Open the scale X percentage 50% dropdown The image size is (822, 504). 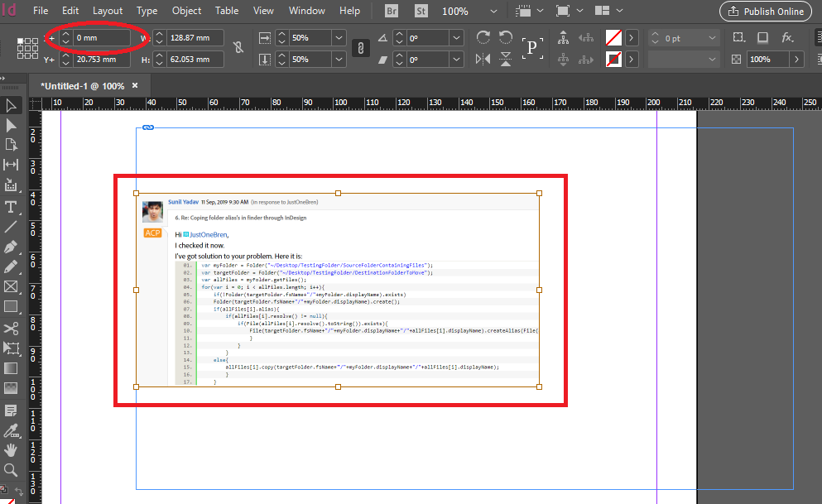(339, 38)
